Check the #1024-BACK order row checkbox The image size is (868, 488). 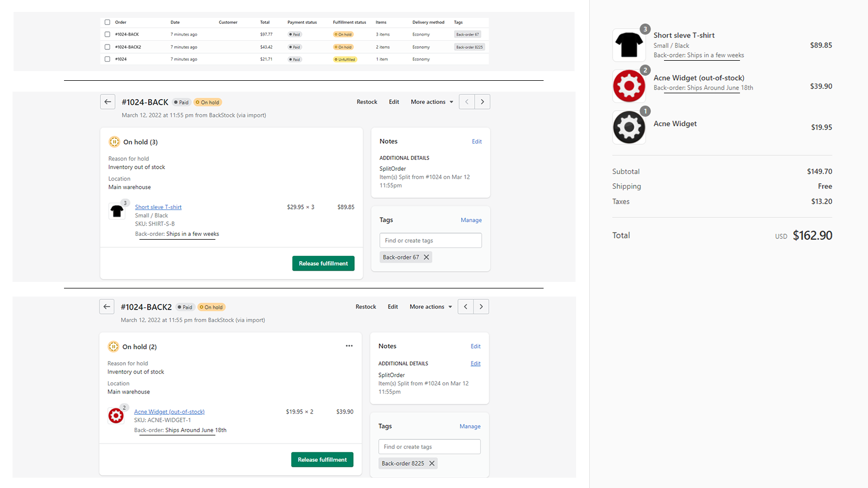tap(107, 34)
